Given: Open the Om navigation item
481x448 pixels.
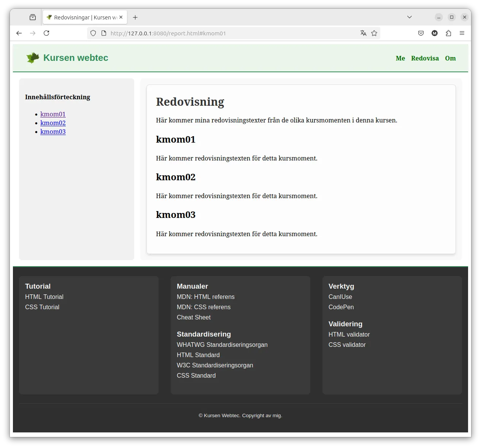Looking at the screenshot, I should point(450,58).
